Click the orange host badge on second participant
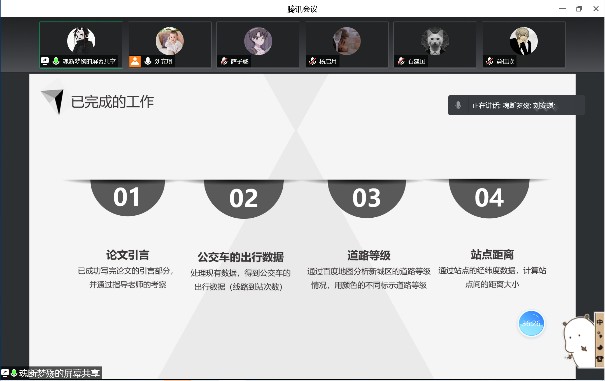The image size is (605, 381). click(135, 61)
